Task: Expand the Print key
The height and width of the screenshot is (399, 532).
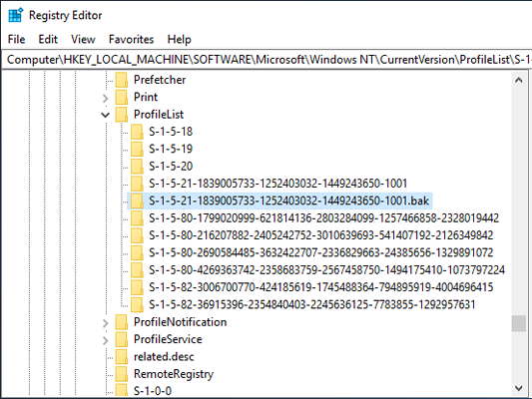Action: [106, 98]
